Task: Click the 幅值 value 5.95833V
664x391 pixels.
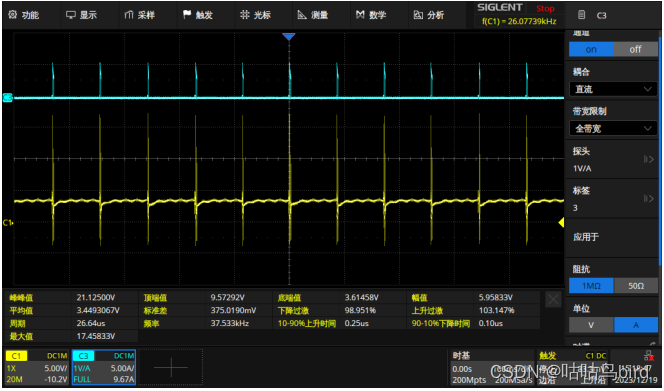Action: [x=495, y=298]
